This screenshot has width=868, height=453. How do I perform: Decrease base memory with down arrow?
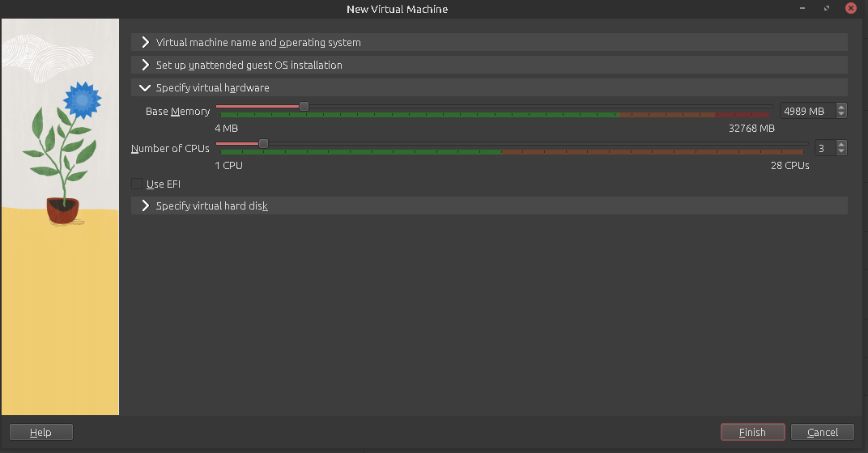click(x=841, y=115)
